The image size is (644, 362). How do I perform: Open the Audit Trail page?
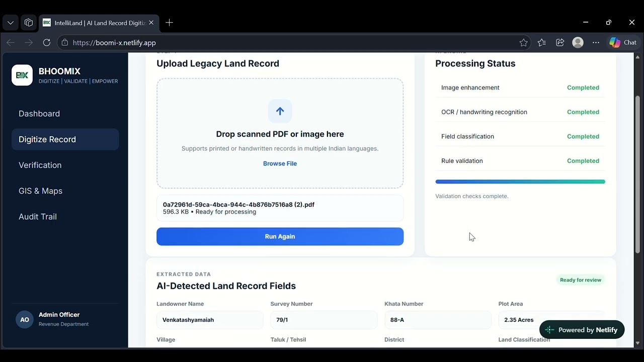(65, 217)
